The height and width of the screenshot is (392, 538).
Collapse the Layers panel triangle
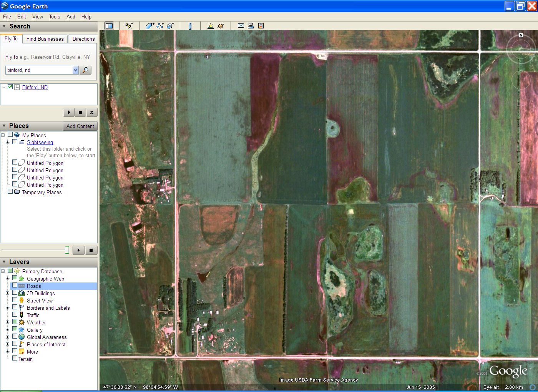[x=4, y=262]
